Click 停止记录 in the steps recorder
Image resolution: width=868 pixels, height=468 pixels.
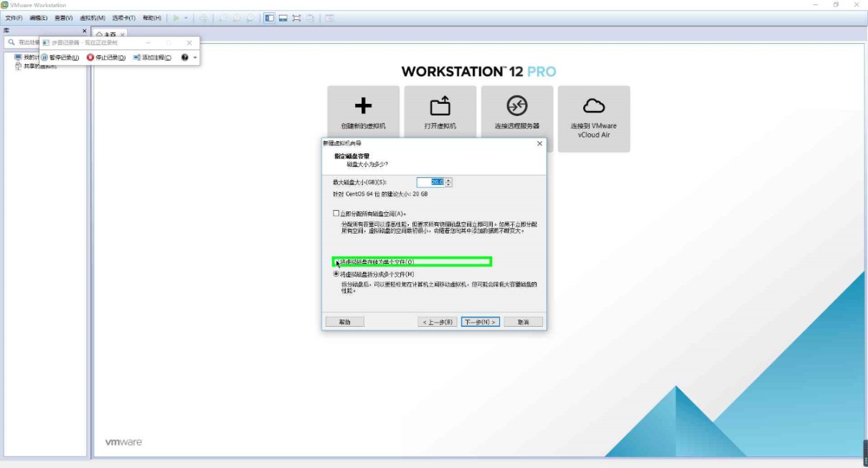(106, 57)
